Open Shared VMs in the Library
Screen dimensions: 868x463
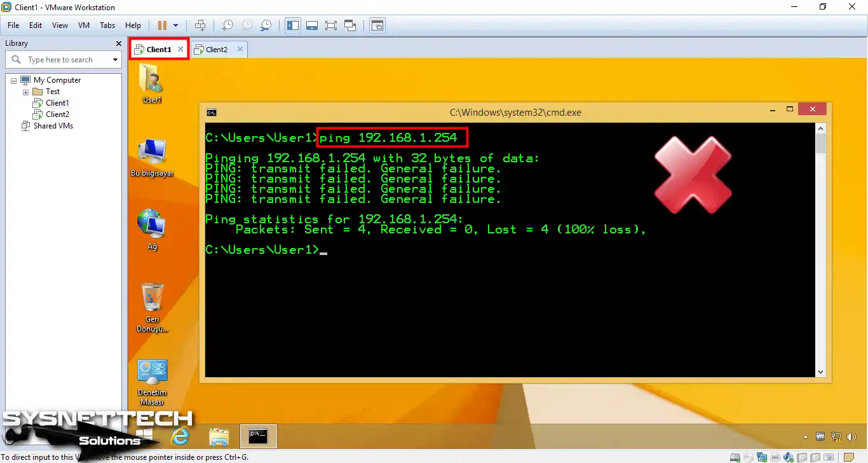[x=53, y=126]
